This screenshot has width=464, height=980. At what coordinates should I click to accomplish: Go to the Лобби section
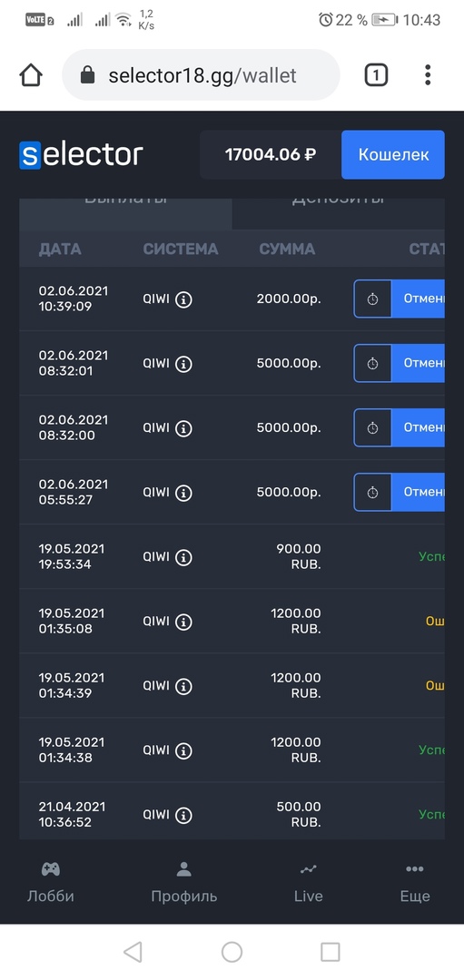(51, 882)
